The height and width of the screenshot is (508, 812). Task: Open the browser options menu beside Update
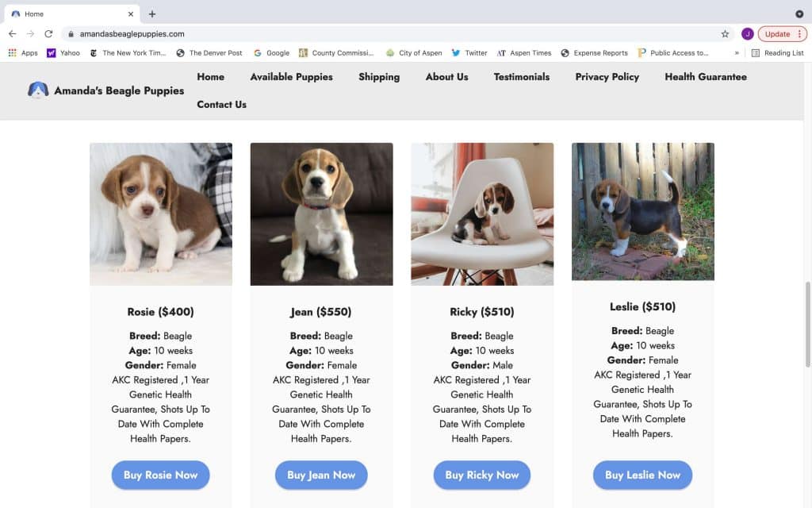tap(799, 34)
